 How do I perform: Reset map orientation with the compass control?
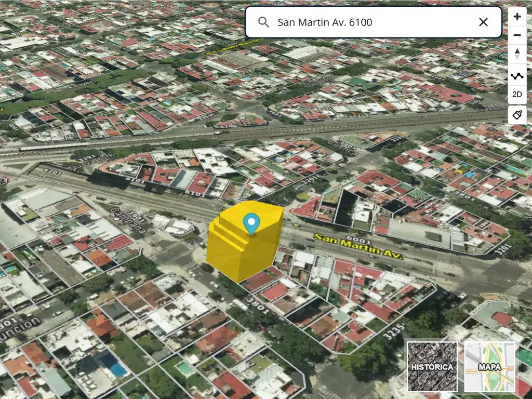517,54
